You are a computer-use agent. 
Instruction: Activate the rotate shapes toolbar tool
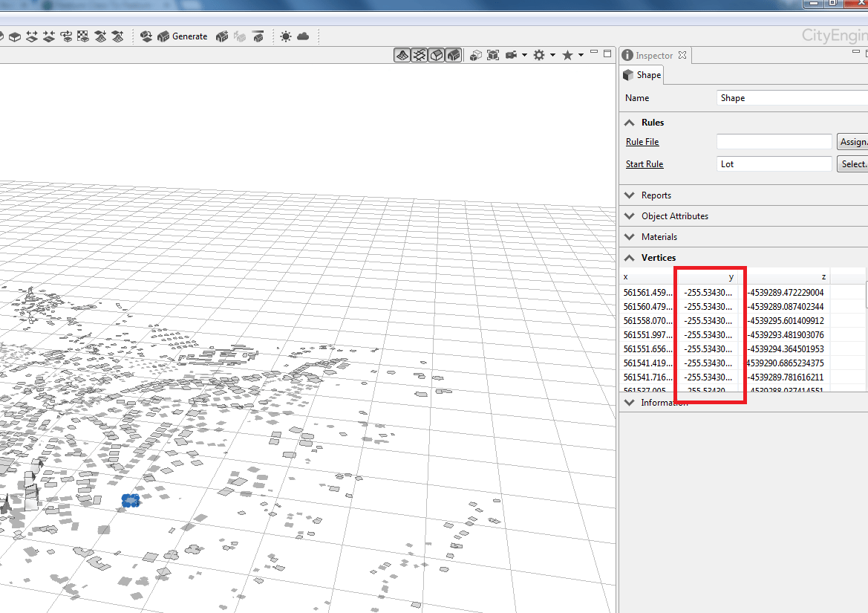66,36
